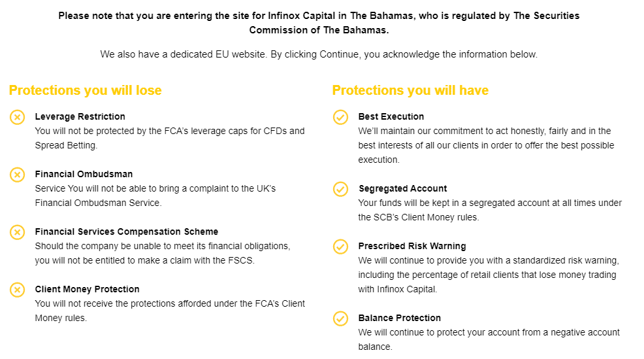Screen dimensions: 644x359
Task: Click the checkmark icon for Prescribed Risk Warning
Action: coord(340,247)
